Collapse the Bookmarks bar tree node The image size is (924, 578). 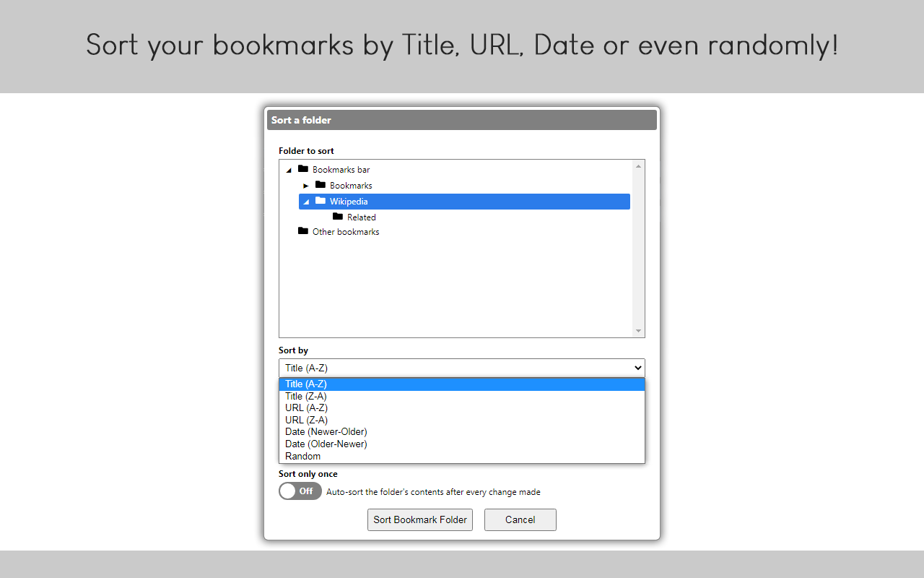[288, 169]
